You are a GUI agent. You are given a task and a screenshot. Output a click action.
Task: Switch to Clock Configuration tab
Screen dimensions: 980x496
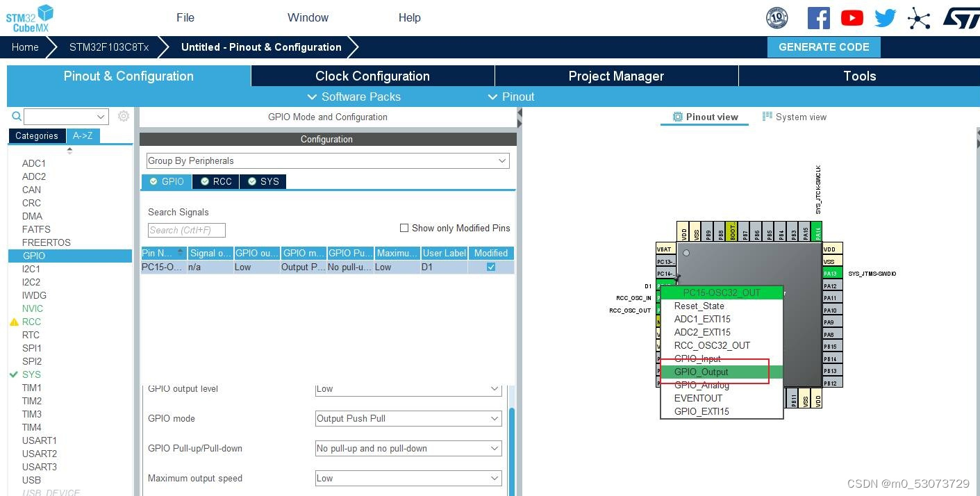click(372, 76)
